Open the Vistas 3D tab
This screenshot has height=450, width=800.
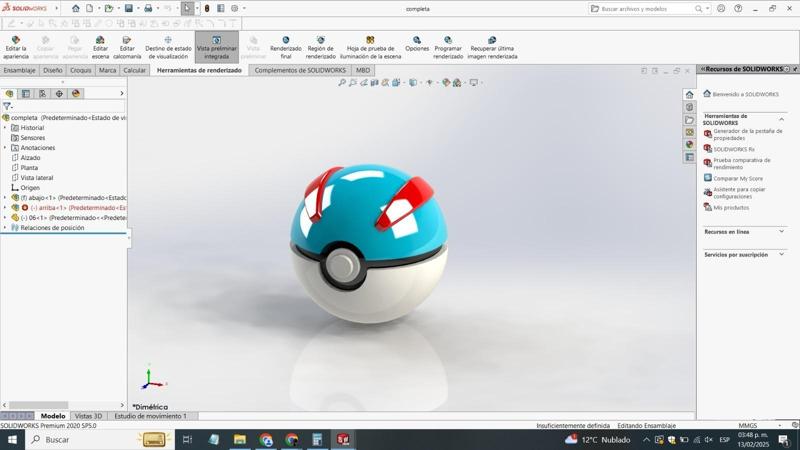tap(90, 416)
